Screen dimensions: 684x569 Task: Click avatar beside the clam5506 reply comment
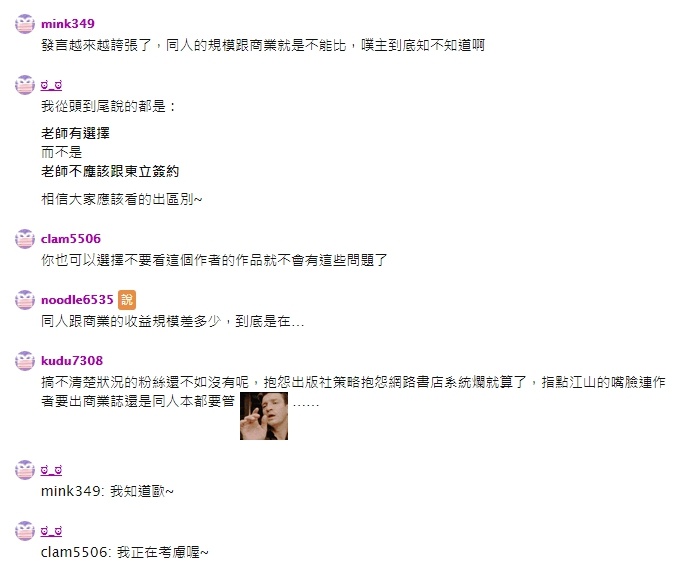(x=25, y=531)
